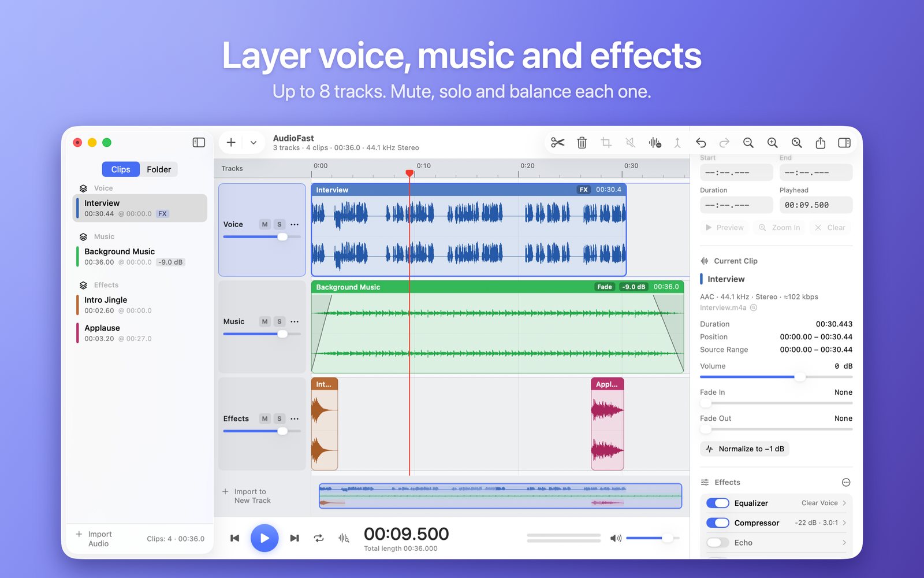This screenshot has height=578, width=924.
Task: Click the Fade Out slider
Action: [x=776, y=429]
